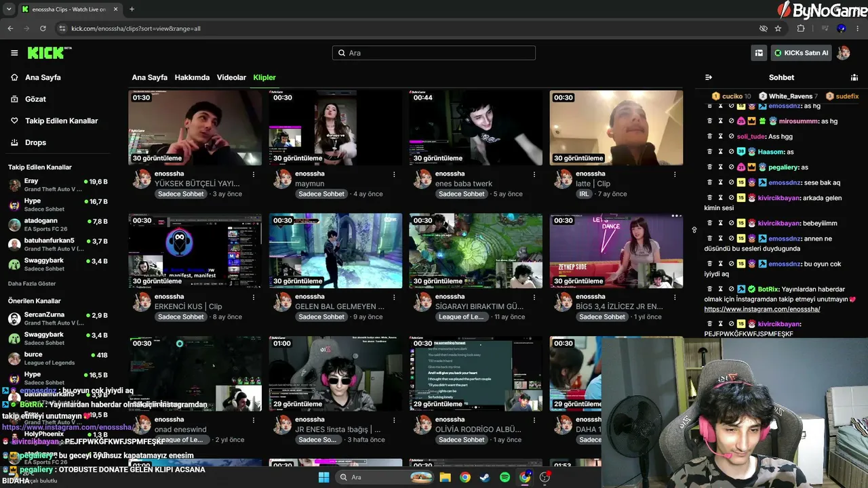Click the Kick search field
The image size is (868, 488).
pos(434,53)
